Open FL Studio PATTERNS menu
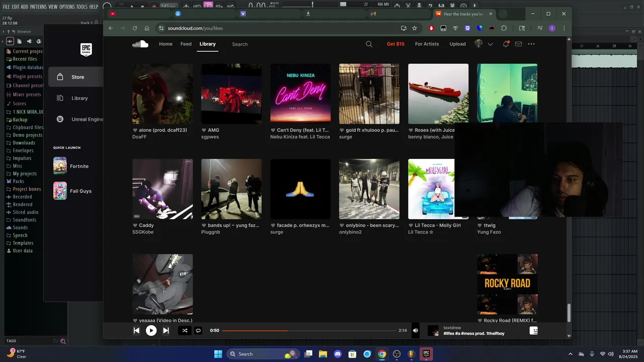Viewport: 644px width, 362px height. (38, 7)
